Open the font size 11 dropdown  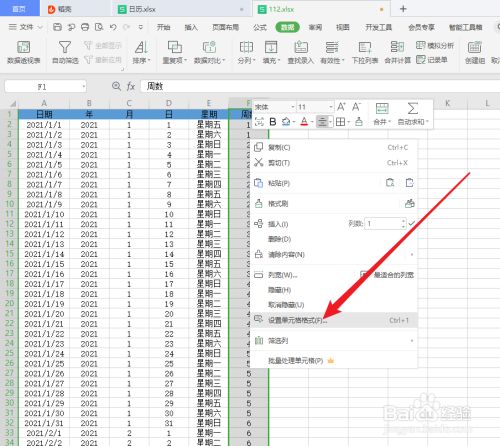(x=330, y=107)
